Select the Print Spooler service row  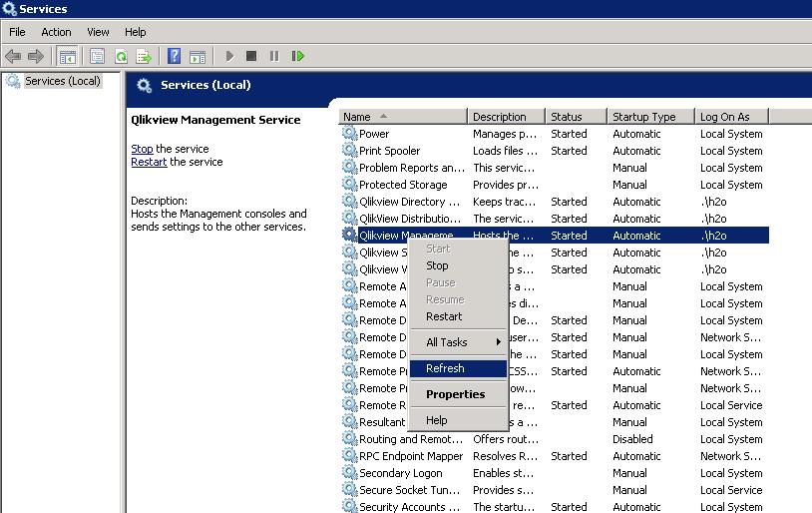click(389, 151)
